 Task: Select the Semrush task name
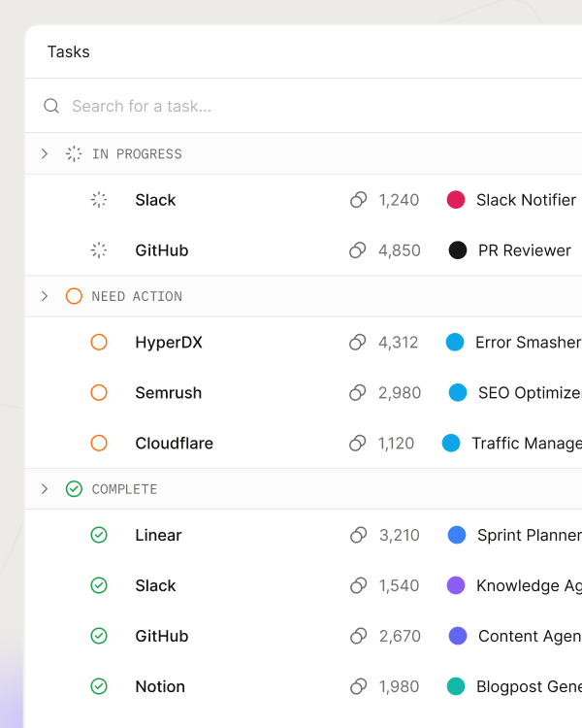(169, 393)
